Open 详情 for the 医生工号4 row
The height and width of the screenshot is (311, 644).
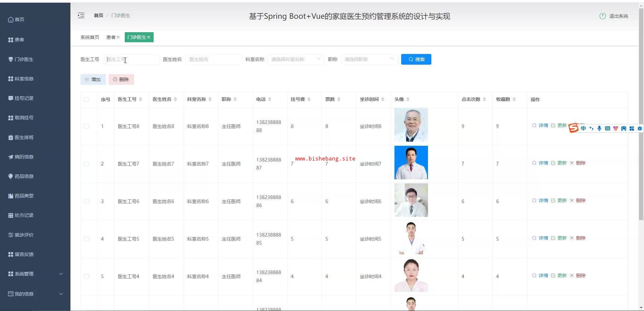540,275
